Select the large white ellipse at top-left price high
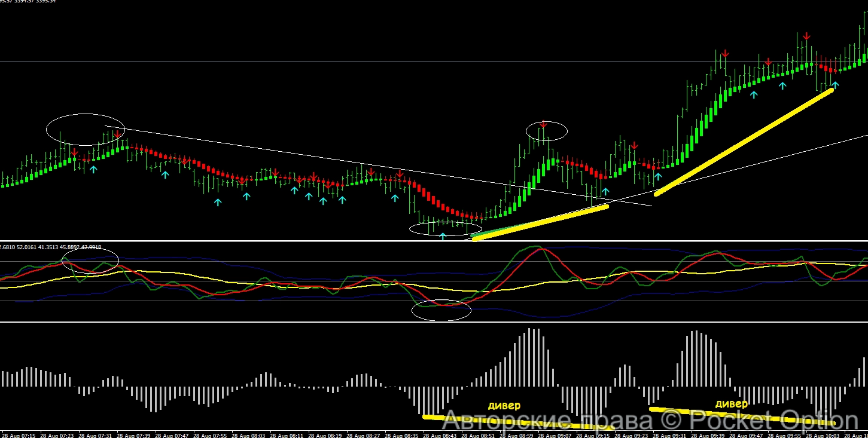 (85, 129)
